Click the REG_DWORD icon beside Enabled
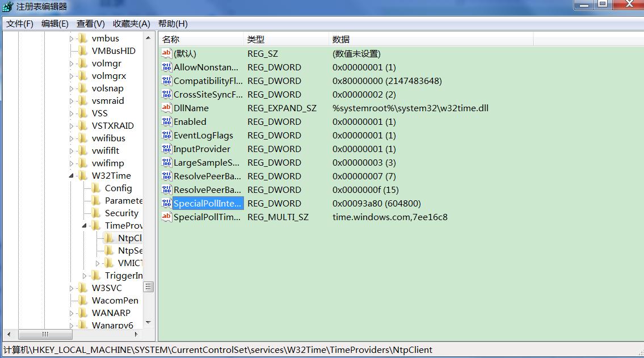The width and height of the screenshot is (644, 358). click(167, 121)
